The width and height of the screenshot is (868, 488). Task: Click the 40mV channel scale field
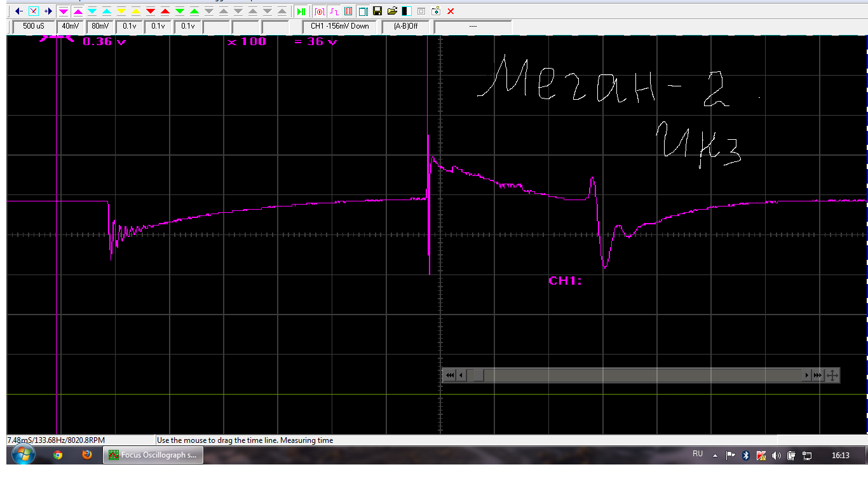click(71, 27)
